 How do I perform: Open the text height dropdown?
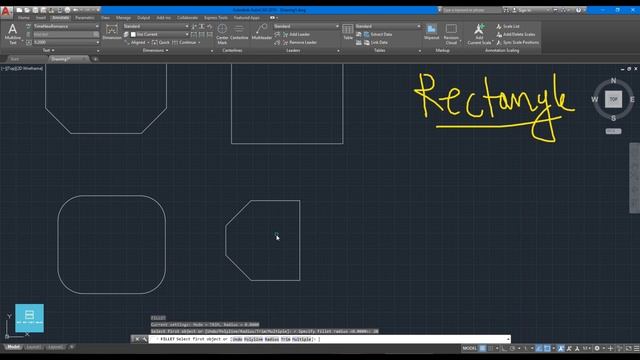[x=66, y=42]
